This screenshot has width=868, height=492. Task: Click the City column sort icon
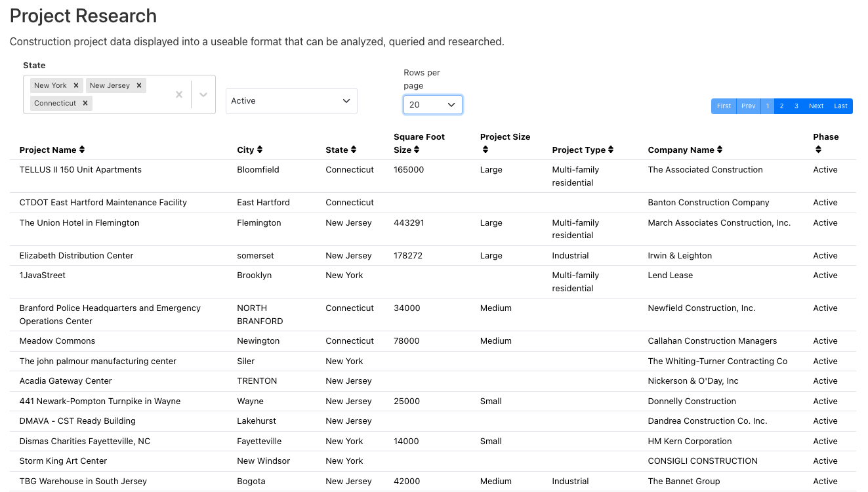click(260, 150)
